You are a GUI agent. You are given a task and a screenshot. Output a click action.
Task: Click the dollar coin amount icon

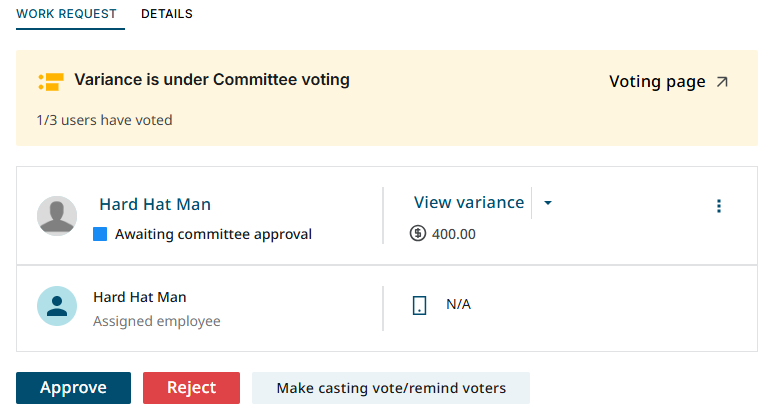(418, 234)
